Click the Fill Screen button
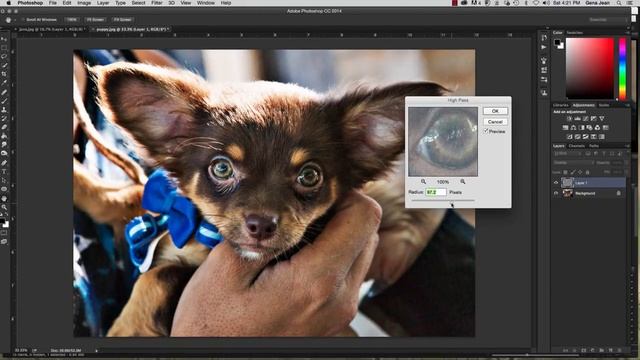Screen dimensions: 640x360 (x=122, y=20)
